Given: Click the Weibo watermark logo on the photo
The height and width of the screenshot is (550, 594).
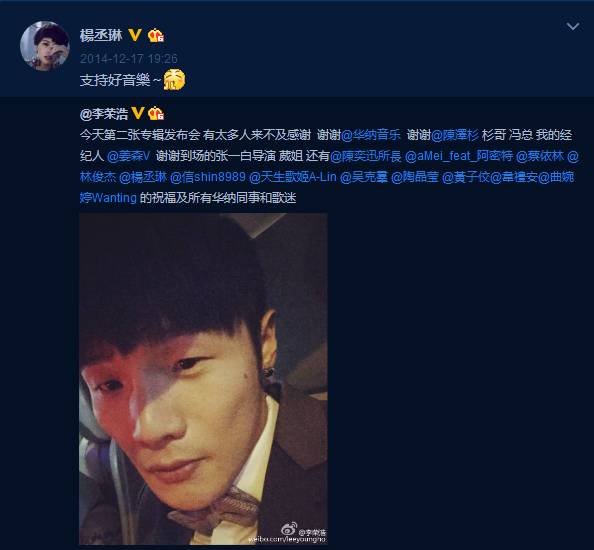Looking at the screenshot, I should 289,529.
